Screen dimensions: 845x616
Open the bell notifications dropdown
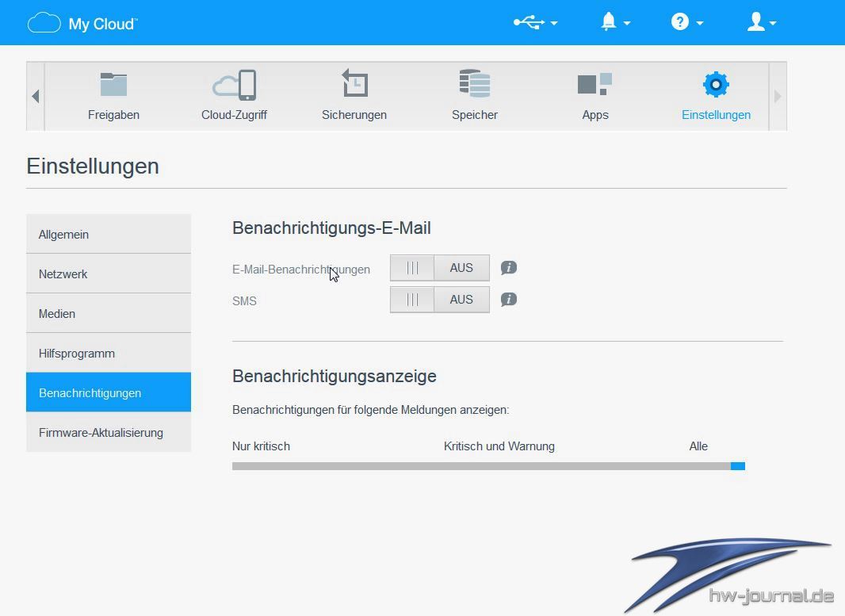(x=615, y=23)
